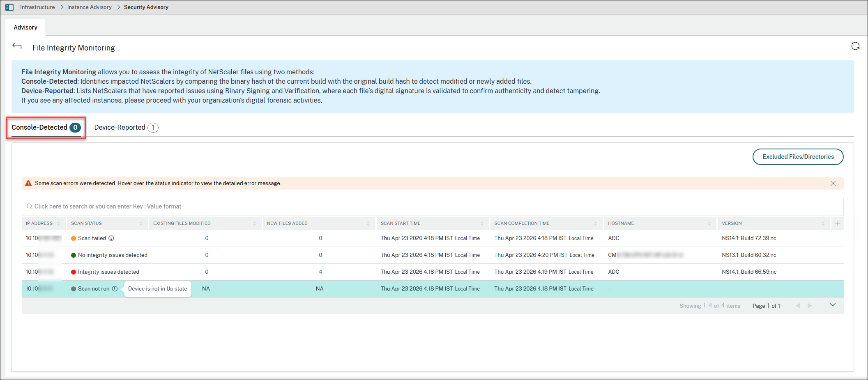Go back using the back arrow icon

pyautogui.click(x=17, y=46)
